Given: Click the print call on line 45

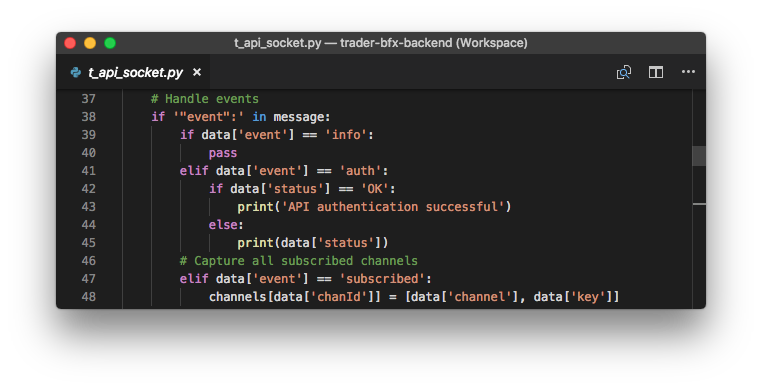Looking at the screenshot, I should point(313,243).
